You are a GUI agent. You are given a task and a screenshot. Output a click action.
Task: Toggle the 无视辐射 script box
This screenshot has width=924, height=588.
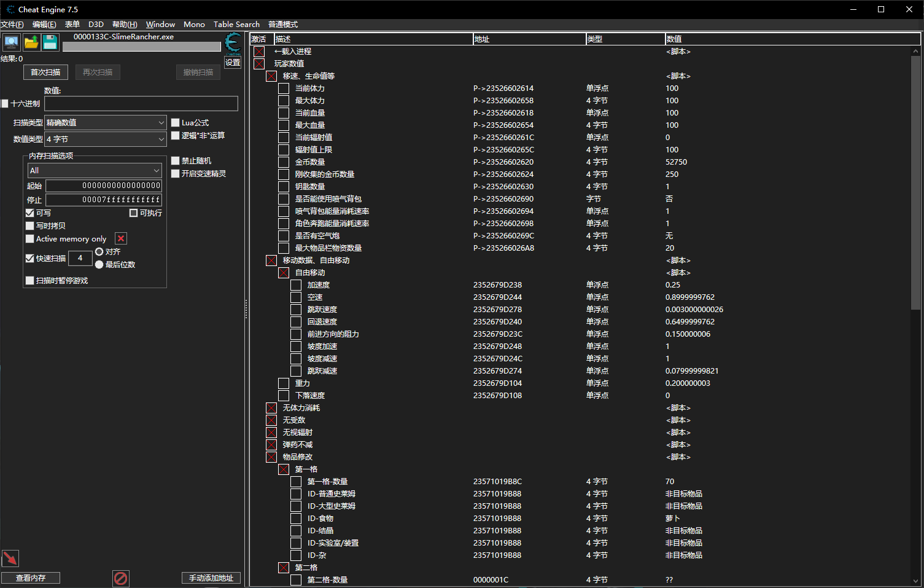[271, 433]
